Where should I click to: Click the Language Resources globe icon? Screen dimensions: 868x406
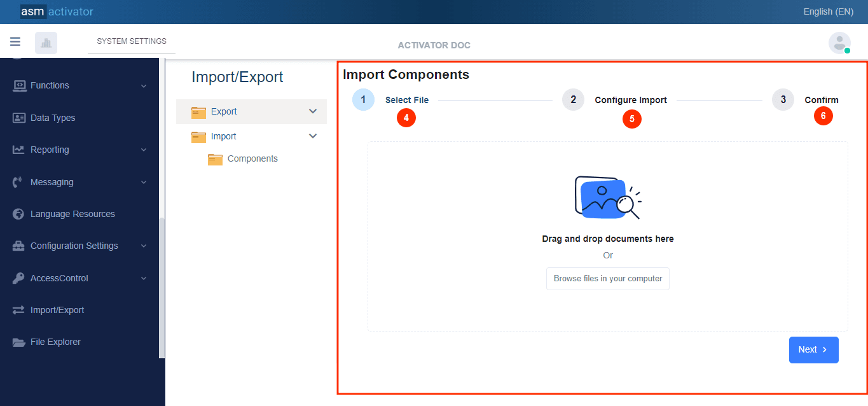[19, 214]
